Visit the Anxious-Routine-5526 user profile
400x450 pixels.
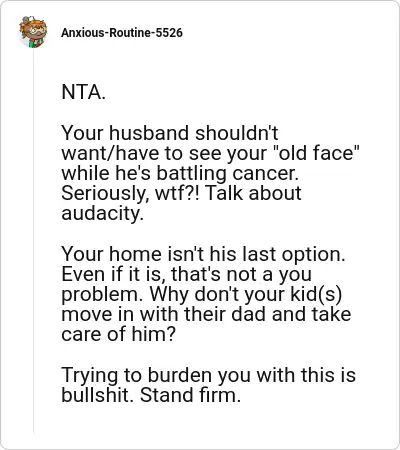point(122,33)
